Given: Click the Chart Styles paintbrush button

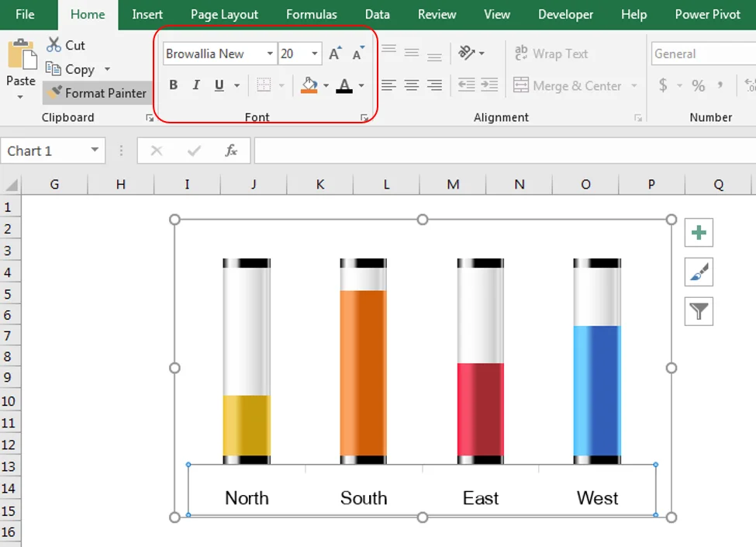Looking at the screenshot, I should [x=699, y=272].
